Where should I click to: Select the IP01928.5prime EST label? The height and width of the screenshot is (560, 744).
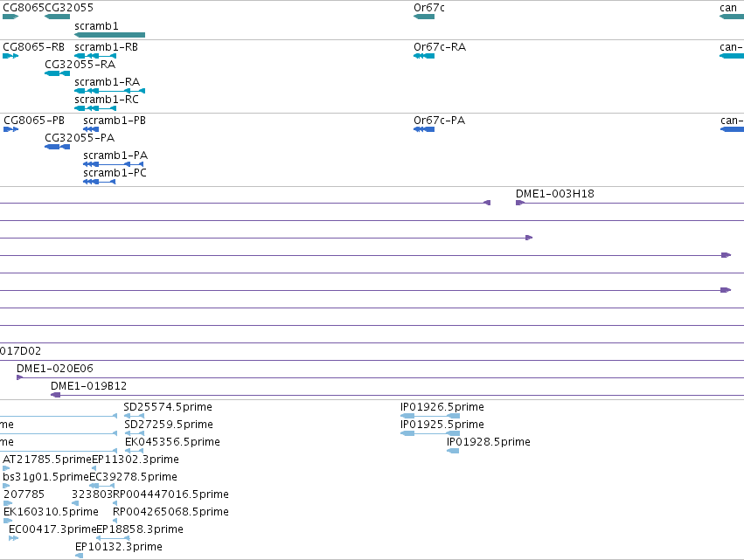click(x=488, y=442)
